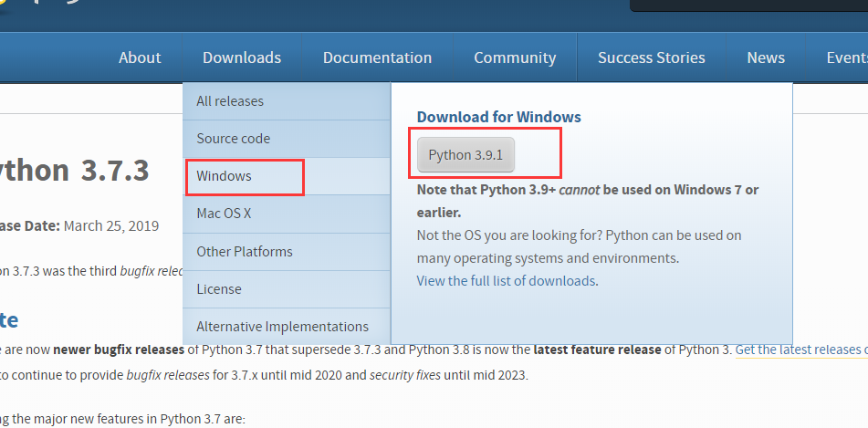Click the 'Download for Windows' heading
Viewport: 868px width, 428px height.
coord(498,117)
